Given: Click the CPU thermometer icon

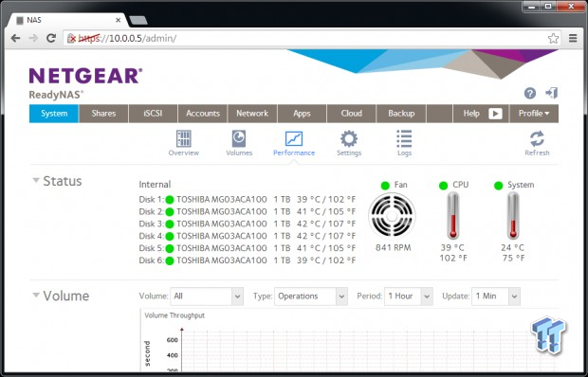Looking at the screenshot, I should 453,216.
